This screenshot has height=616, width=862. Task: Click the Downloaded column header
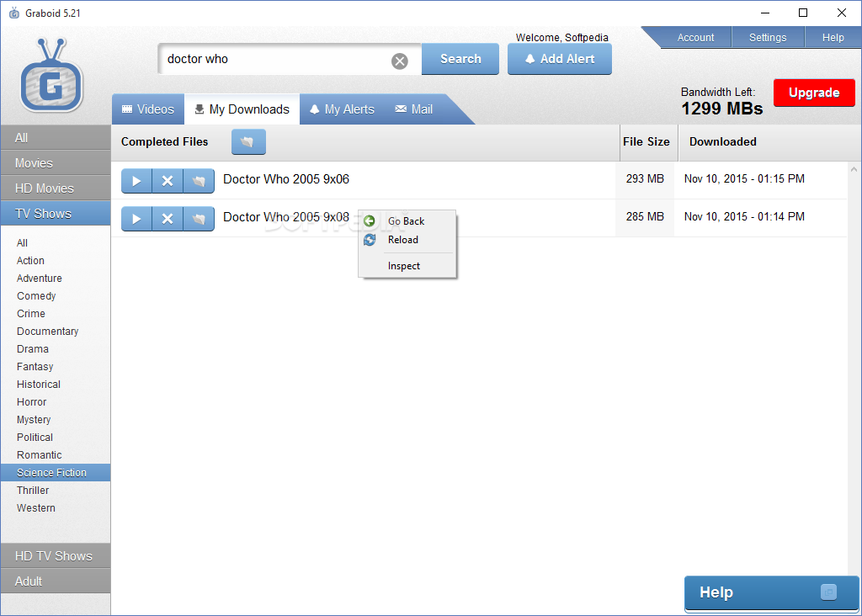coord(723,141)
